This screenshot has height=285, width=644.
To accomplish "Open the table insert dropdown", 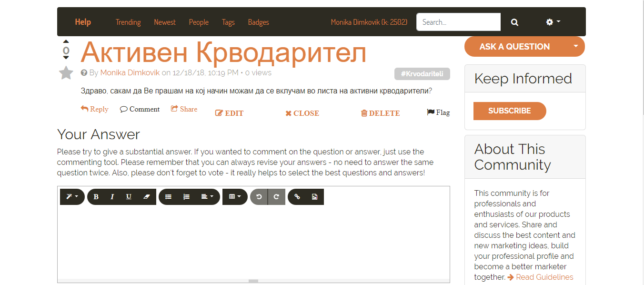I will pos(235,197).
